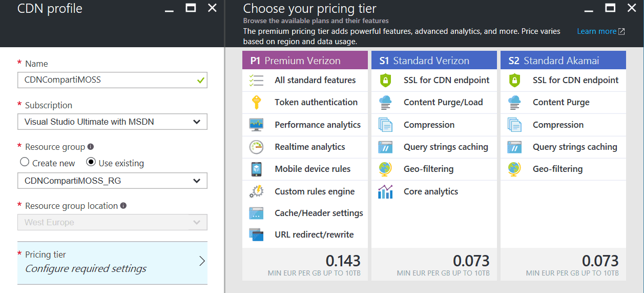Click the S1 Standard Verizon 0.073 price
Image resolution: width=644 pixels, height=293 pixels.
[x=472, y=261]
